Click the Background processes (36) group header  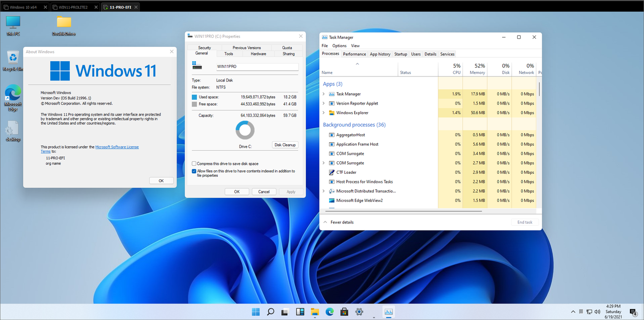(354, 125)
